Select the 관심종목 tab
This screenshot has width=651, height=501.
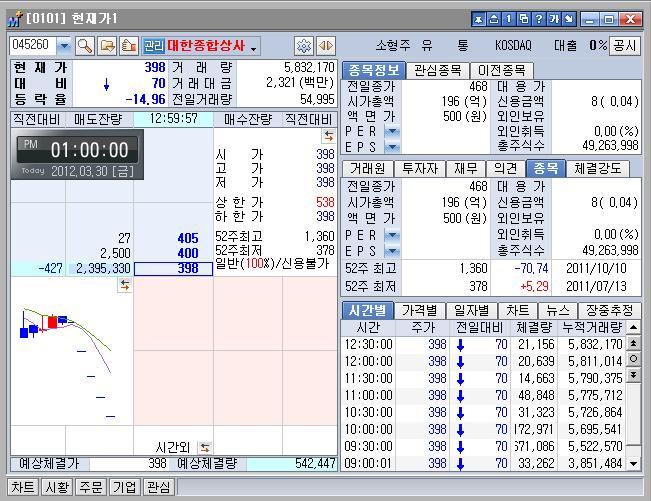point(438,70)
